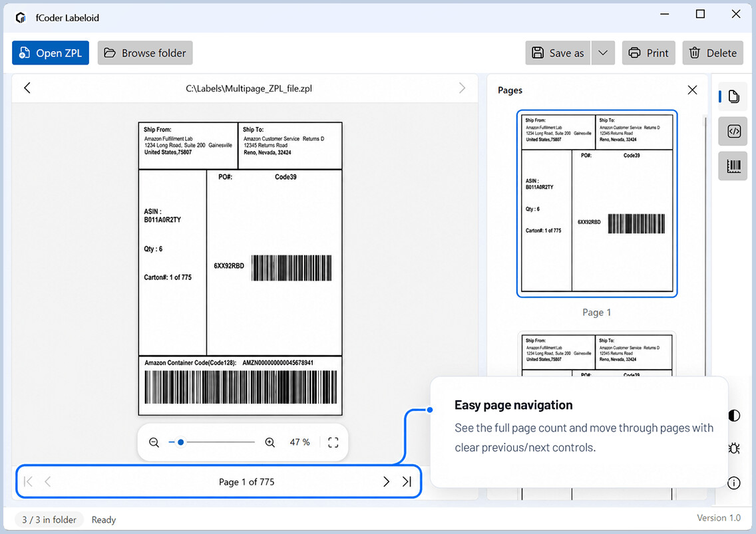Open the Browse folder button
This screenshot has width=756, height=534.
coord(145,53)
